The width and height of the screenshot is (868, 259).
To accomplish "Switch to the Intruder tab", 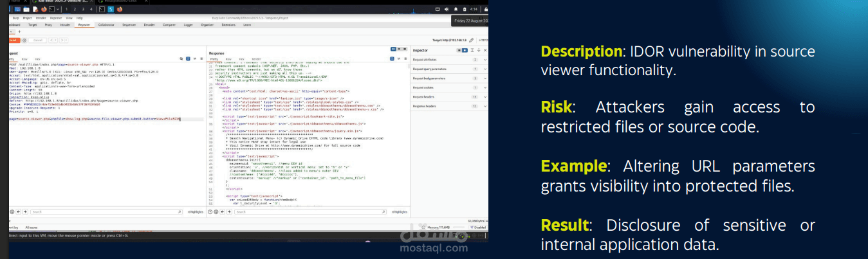I will tap(65, 24).
